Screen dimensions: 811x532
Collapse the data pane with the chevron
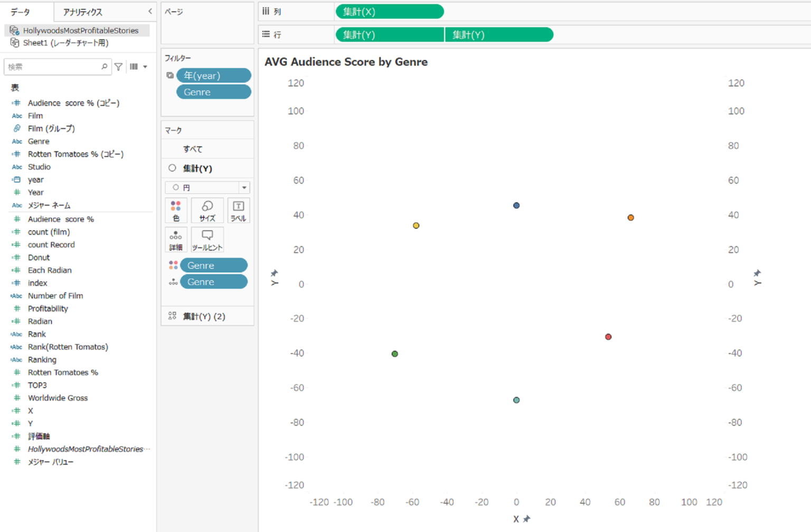pos(150,11)
